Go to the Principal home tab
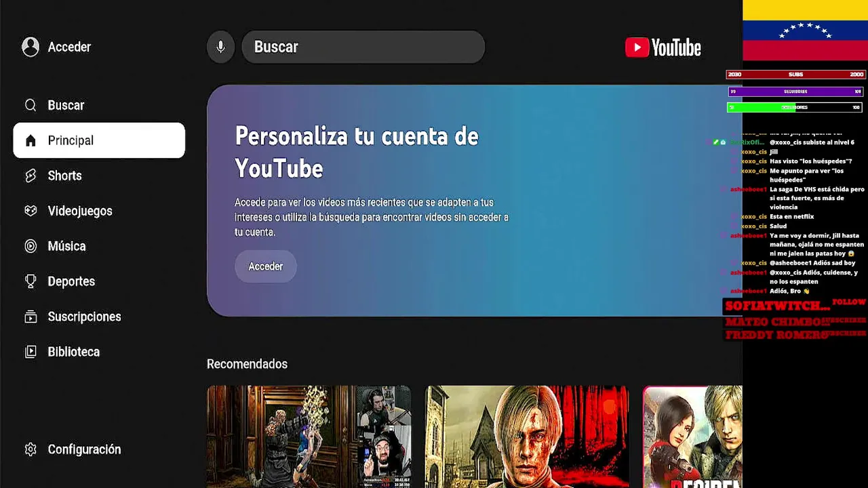 99,140
